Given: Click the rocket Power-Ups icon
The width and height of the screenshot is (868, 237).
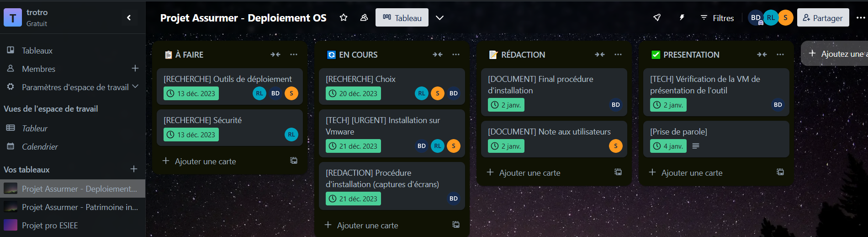Looking at the screenshot, I should [657, 18].
